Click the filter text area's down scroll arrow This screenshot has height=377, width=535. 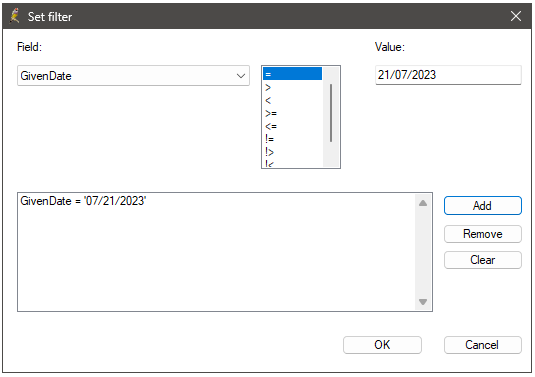pyautogui.click(x=423, y=302)
